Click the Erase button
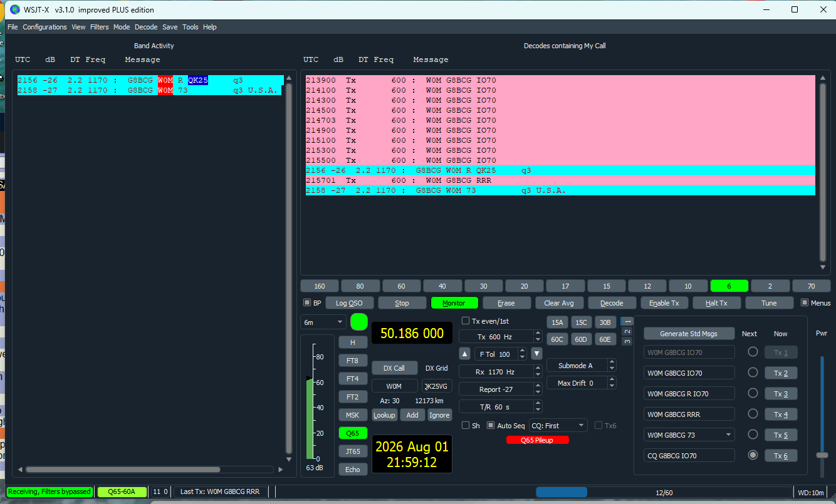The image size is (836, 504). 506,303
